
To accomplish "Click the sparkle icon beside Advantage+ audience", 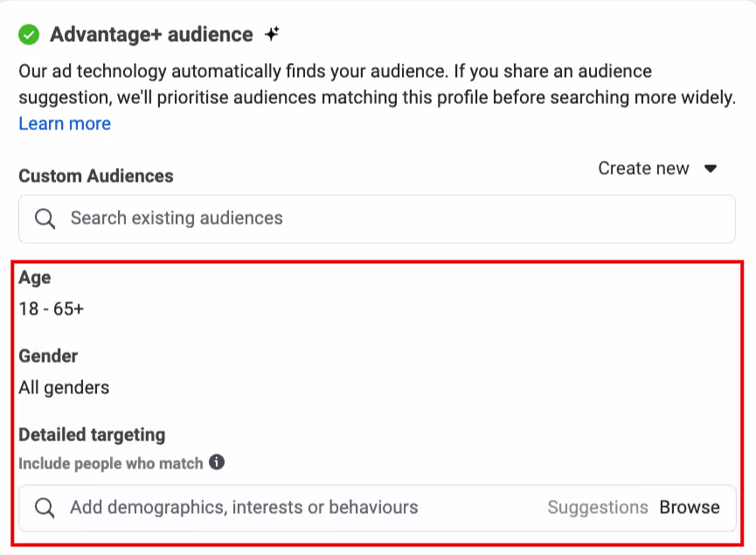I will 272,34.
